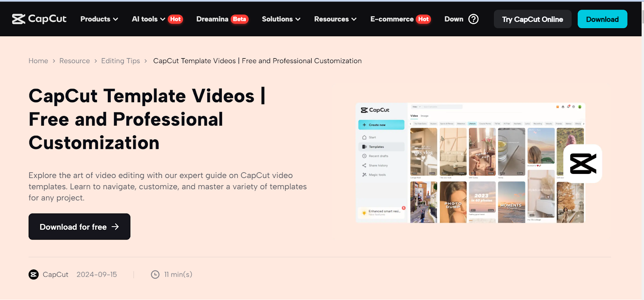Image resolution: width=644 pixels, height=300 pixels.
Task: Click the cyan Download button
Action: [602, 19]
